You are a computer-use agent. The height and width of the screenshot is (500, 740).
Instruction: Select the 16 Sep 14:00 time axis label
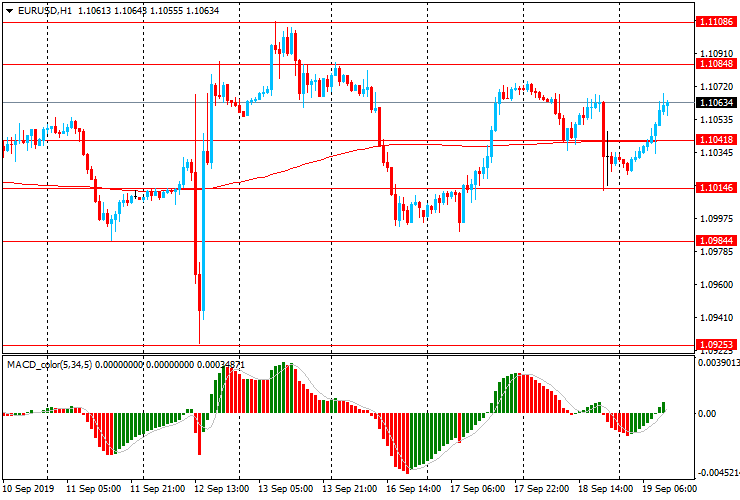414,488
